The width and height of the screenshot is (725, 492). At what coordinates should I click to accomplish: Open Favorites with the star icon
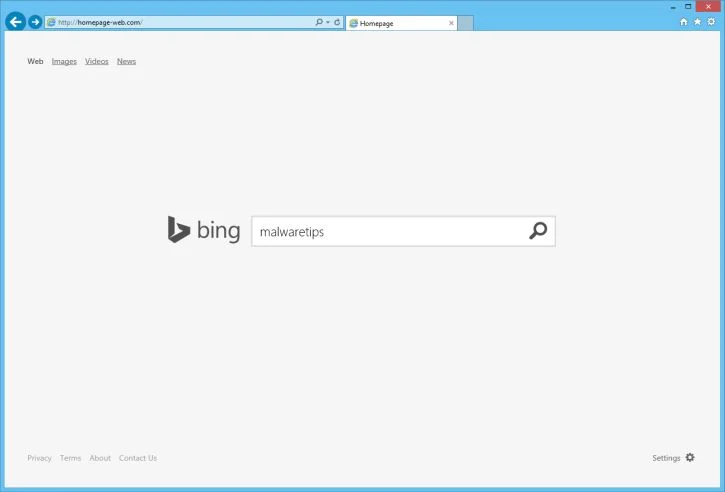tap(697, 22)
